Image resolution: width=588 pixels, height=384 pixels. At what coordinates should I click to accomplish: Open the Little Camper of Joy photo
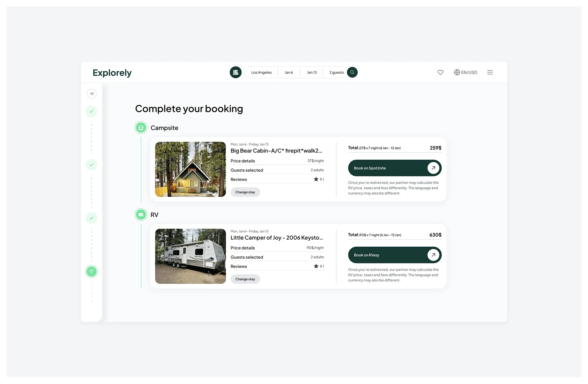point(190,256)
